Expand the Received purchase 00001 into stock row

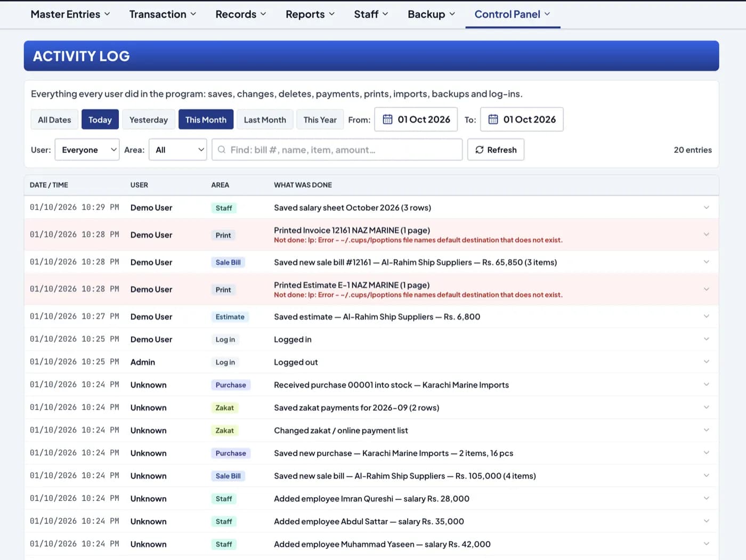tap(707, 385)
